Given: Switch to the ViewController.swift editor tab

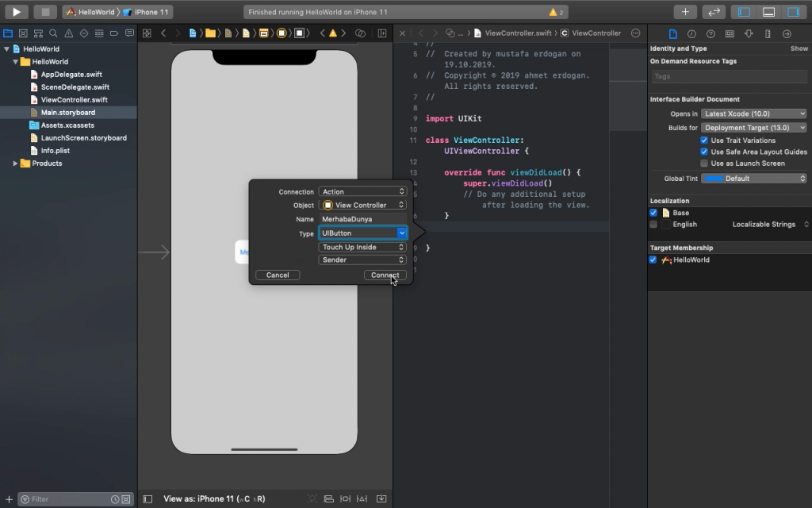Looking at the screenshot, I should click(519, 33).
